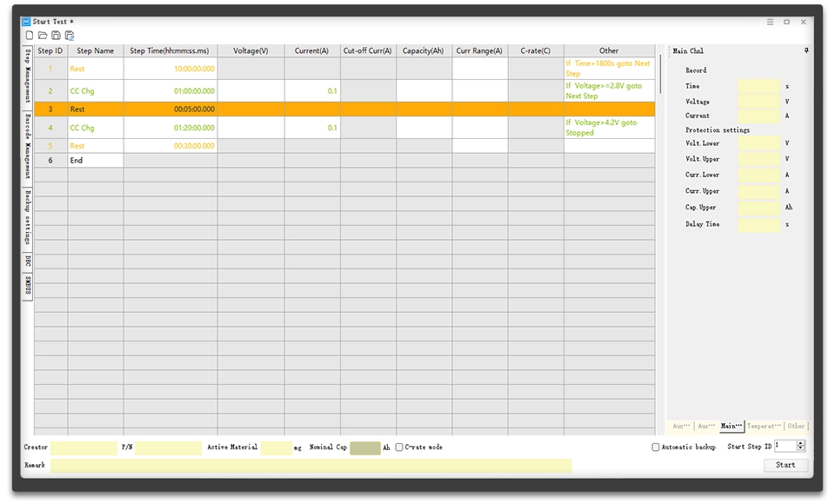
Task: Open Barcode Management side tab
Action: pos(28,146)
